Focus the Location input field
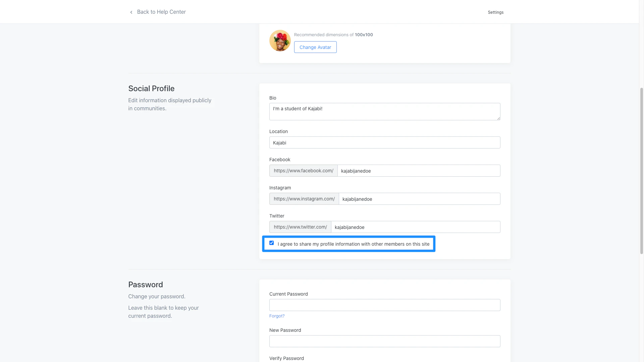The width and height of the screenshot is (644, 362). coord(384,143)
